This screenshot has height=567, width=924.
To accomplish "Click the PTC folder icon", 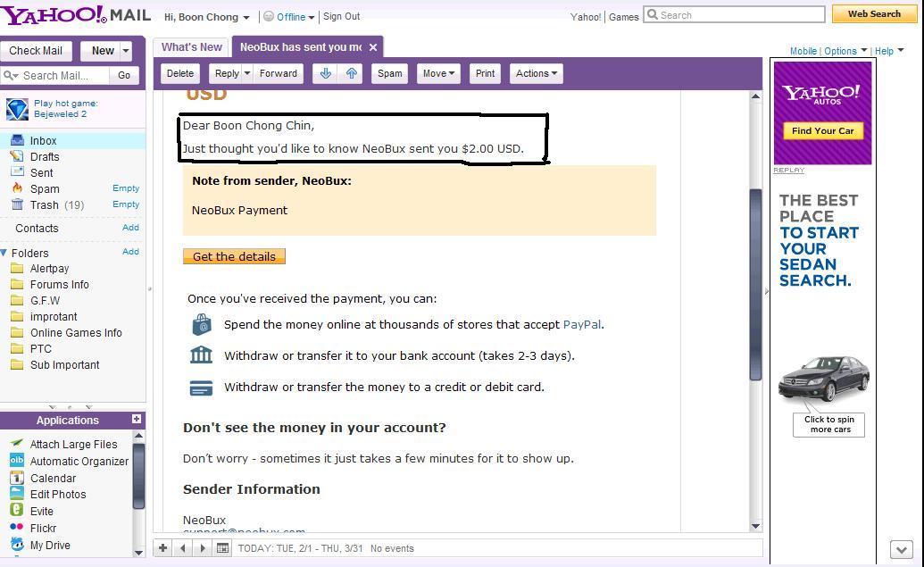I will coord(18,348).
